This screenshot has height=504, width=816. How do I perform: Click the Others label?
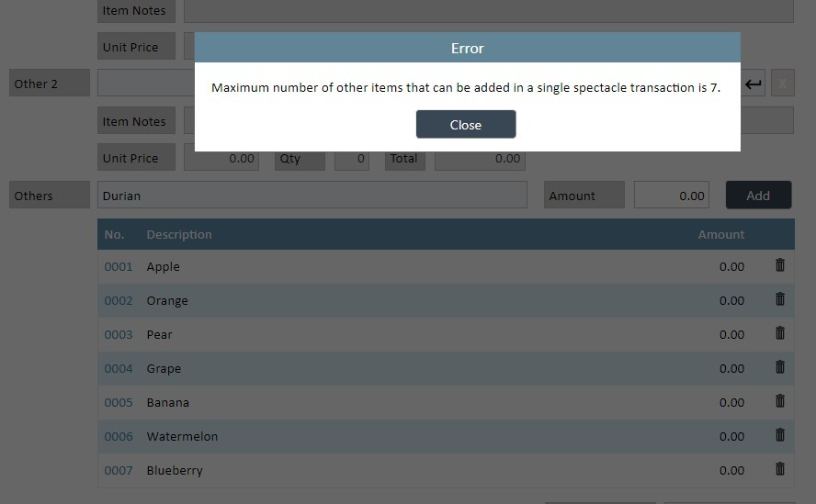pos(50,195)
